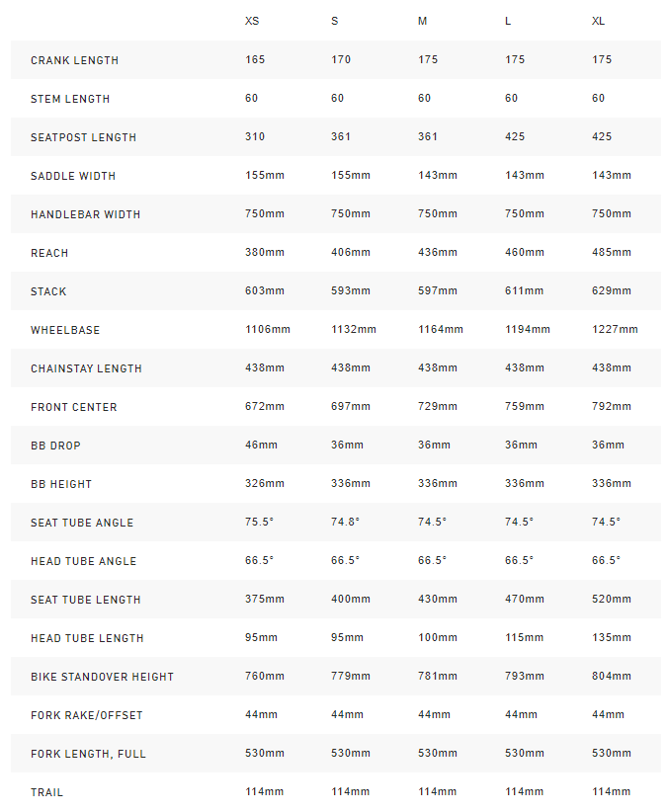Select the Wheelbase row label
This screenshot has width=669, height=812.
65,330
